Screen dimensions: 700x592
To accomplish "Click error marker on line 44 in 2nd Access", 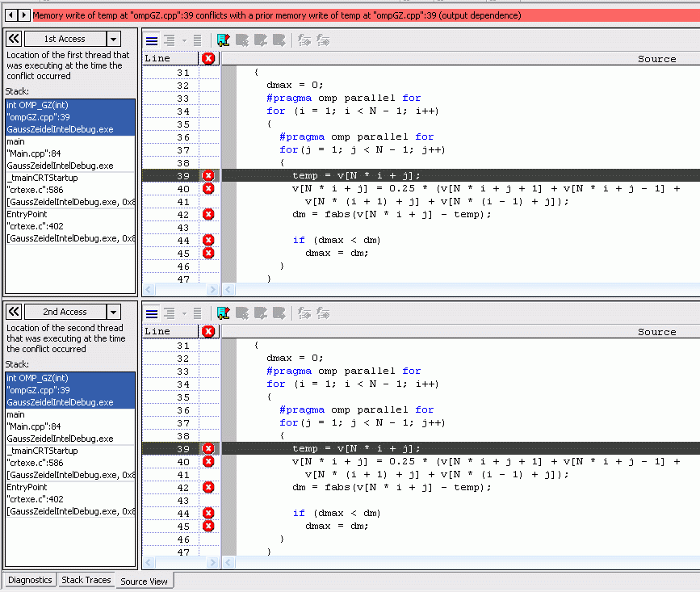I will click(x=208, y=513).
